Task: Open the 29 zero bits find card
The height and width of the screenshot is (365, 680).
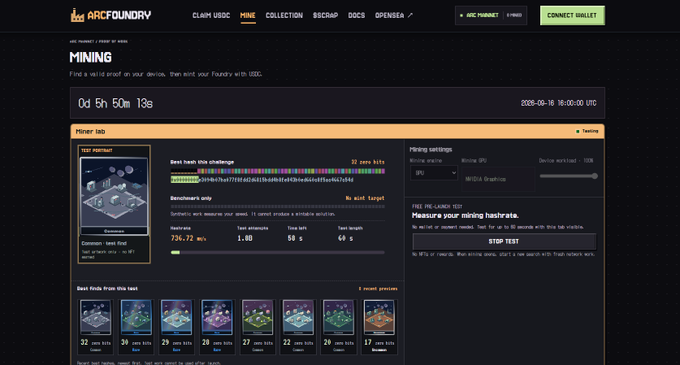Action: pyautogui.click(x=177, y=327)
